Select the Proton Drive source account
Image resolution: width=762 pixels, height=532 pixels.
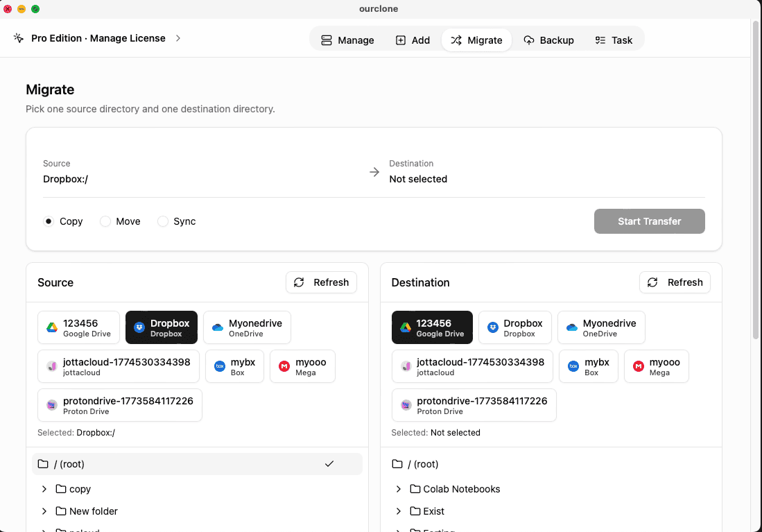click(119, 404)
